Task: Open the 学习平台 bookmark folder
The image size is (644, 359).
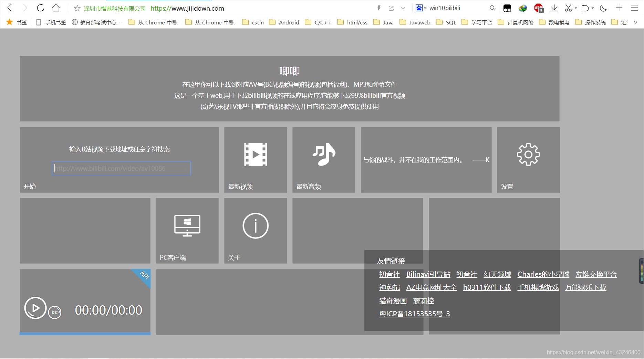Action: pos(477,22)
